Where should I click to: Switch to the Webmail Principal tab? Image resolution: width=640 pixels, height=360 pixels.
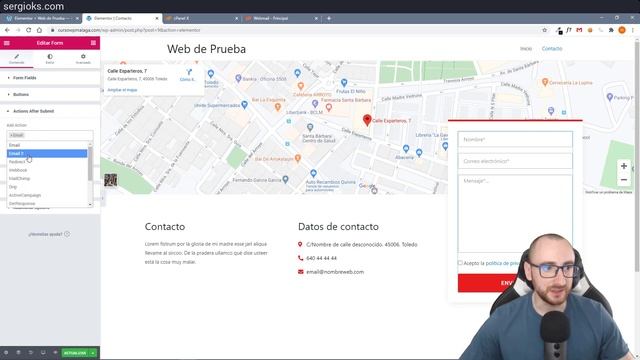click(x=282, y=18)
